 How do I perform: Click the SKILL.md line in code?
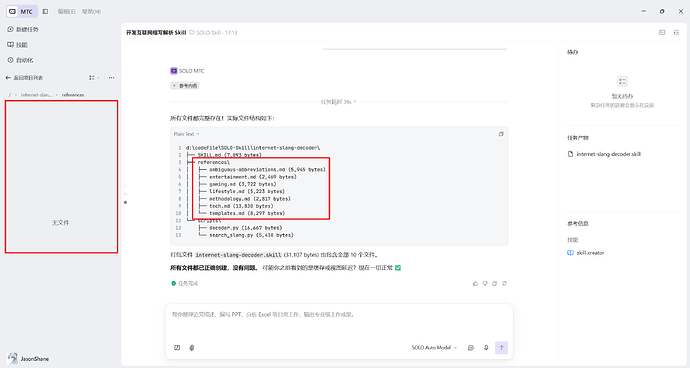click(229, 155)
